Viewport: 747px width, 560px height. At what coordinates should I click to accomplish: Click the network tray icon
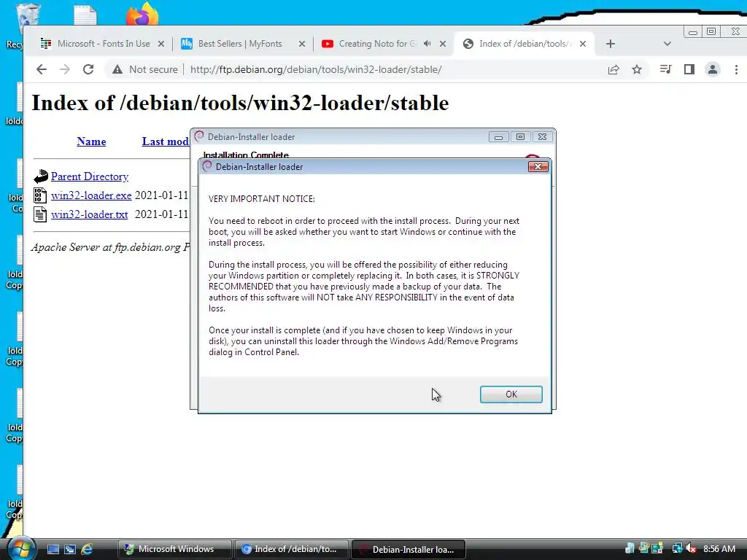(677, 548)
